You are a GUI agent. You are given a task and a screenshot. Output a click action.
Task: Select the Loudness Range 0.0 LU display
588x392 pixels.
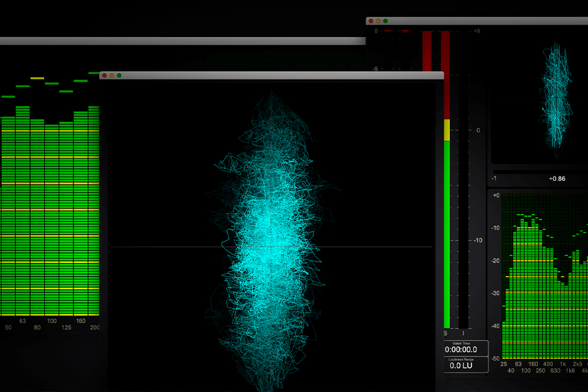[x=465, y=365]
